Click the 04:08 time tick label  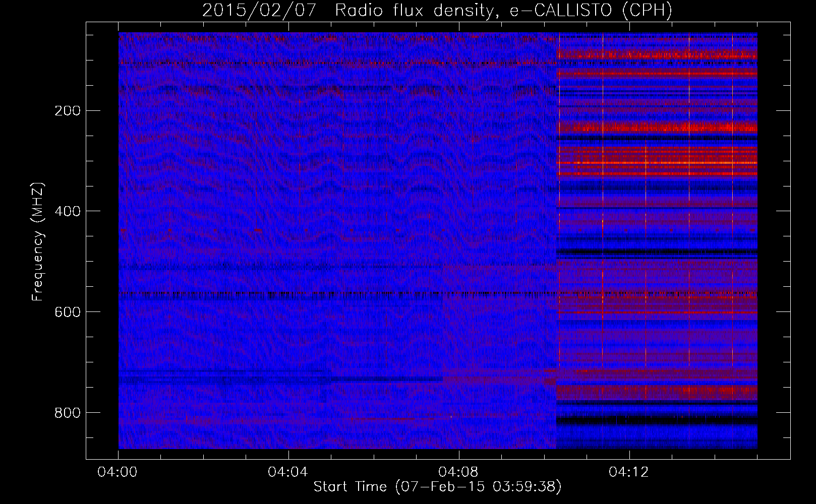(458, 472)
